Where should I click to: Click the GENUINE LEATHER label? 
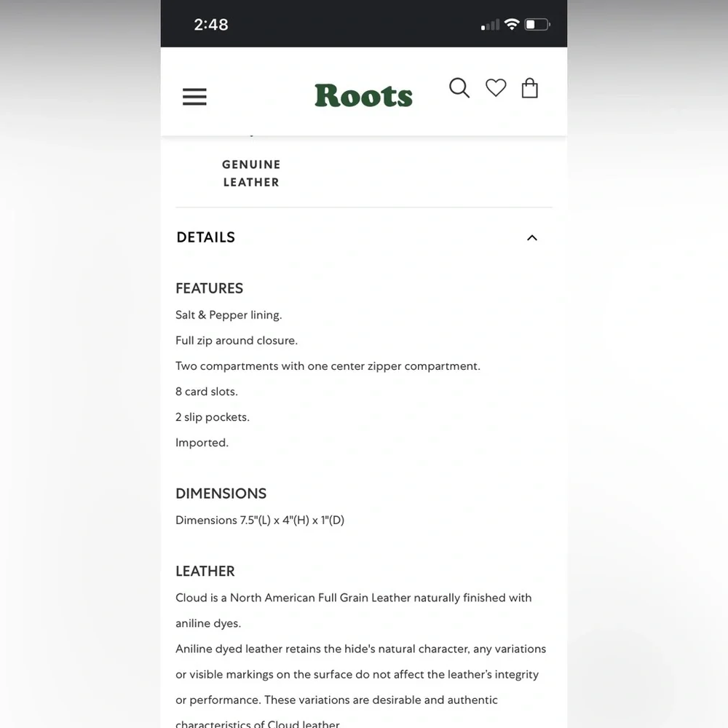[x=251, y=173]
